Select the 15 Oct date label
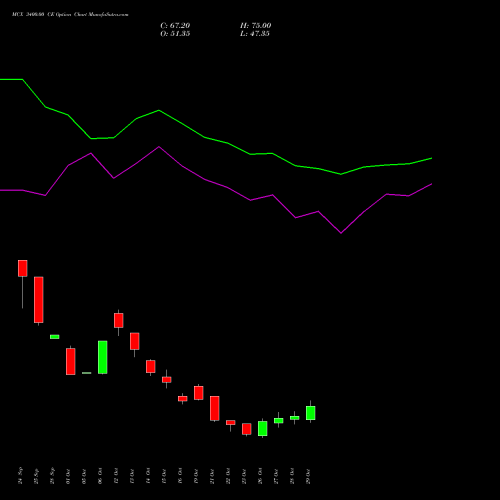The width and height of the screenshot is (500, 500). point(165,476)
